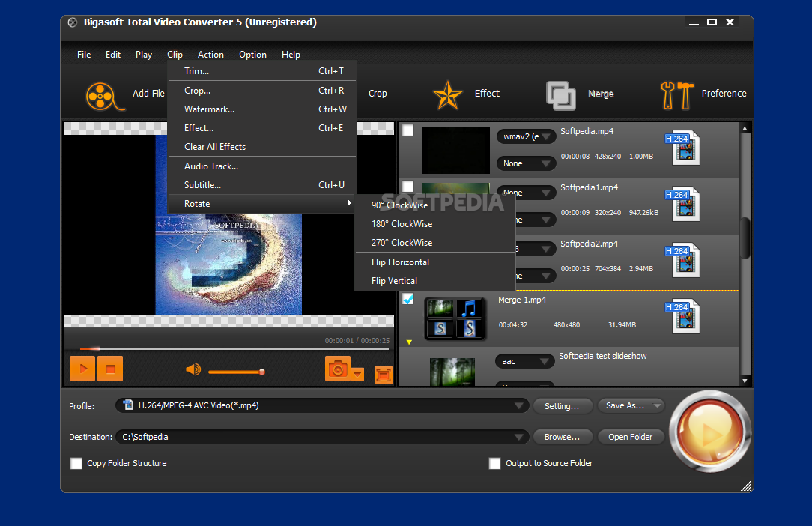Screen dimensions: 812x526
Task: Click the video seek progress bar
Action: click(234, 348)
